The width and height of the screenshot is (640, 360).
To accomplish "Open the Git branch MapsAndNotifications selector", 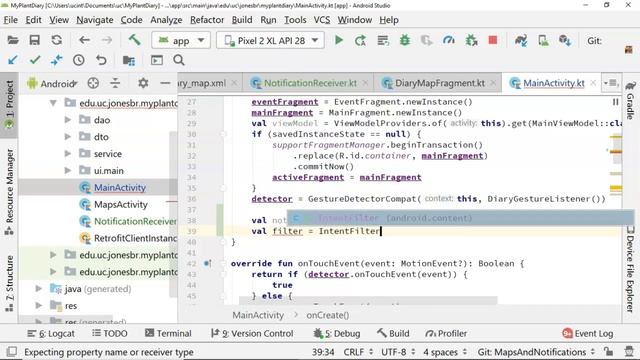I will 536,352.
